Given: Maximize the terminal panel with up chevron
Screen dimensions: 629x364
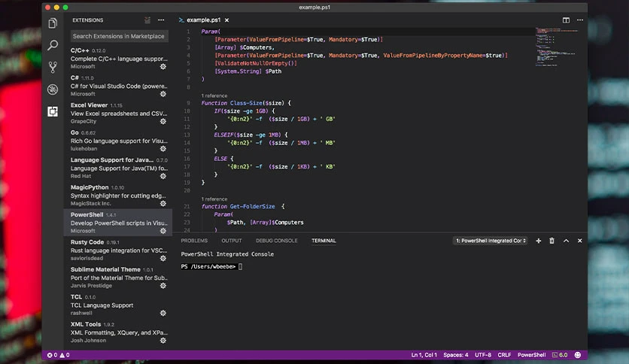Looking at the screenshot, I should (566, 241).
